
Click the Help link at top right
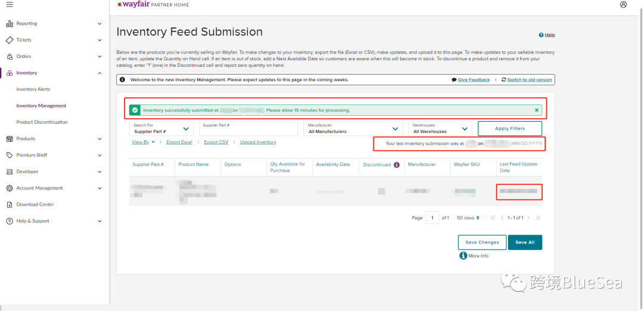click(x=550, y=35)
